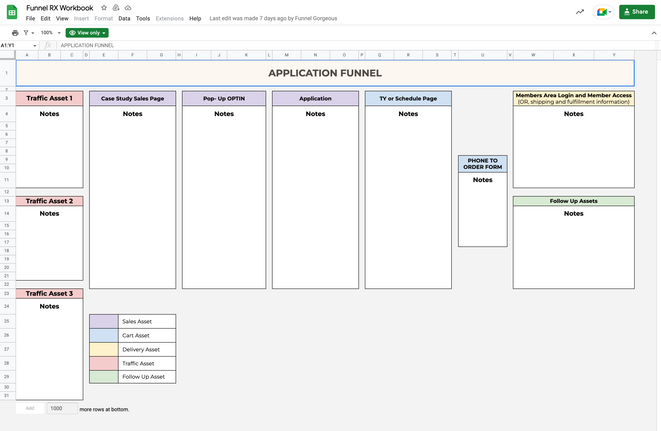
Task: Click the purple Sales Asset color cell
Action: [x=103, y=321]
